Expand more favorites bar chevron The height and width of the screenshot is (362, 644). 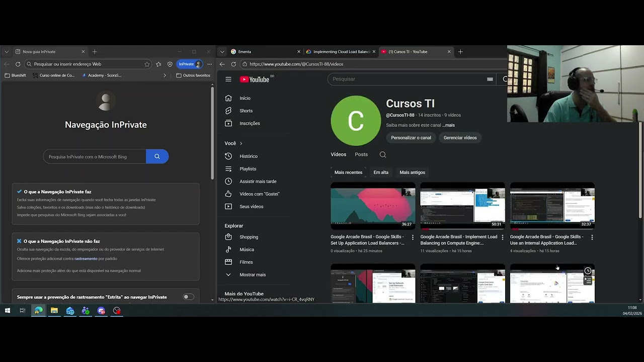pyautogui.click(x=165, y=75)
